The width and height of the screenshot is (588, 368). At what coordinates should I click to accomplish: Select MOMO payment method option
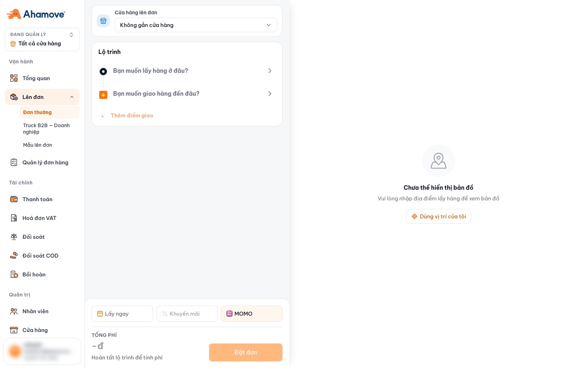[252, 314]
